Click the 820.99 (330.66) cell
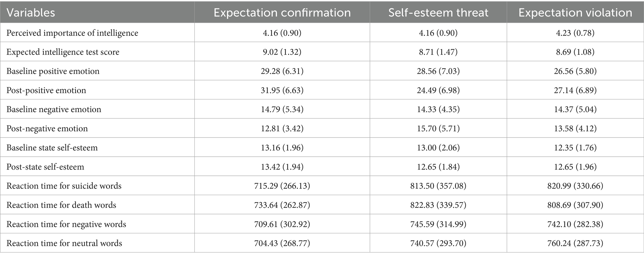This screenshot has width=644, height=258. (x=575, y=186)
